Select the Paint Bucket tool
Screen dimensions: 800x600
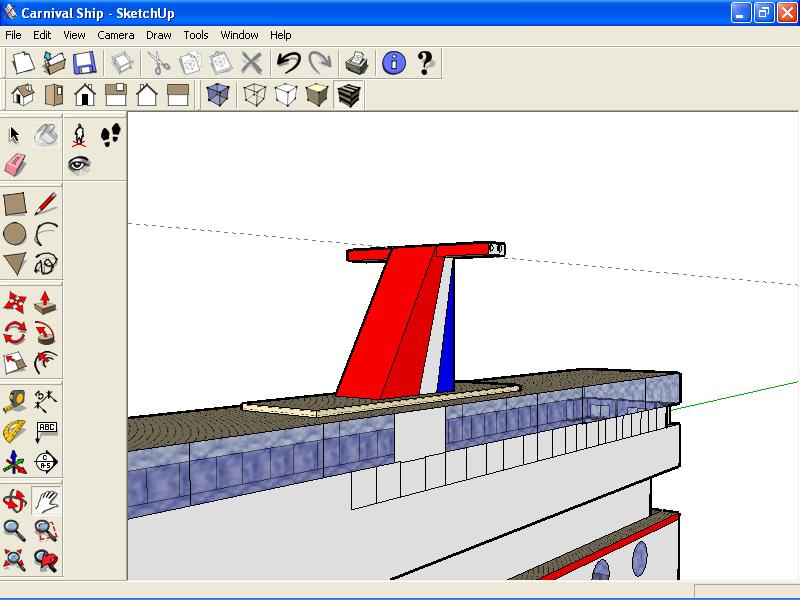(x=46, y=135)
